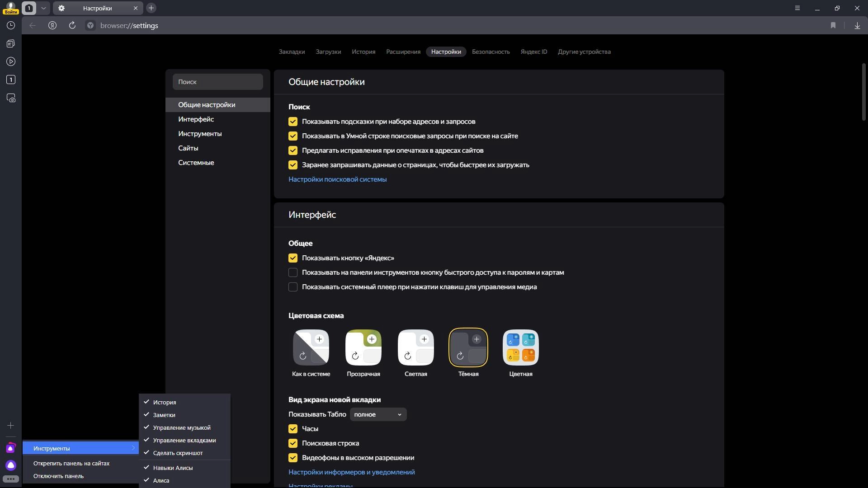Toggle Заметки in tools submenu
This screenshot has height=488, width=868.
pyautogui.click(x=185, y=415)
